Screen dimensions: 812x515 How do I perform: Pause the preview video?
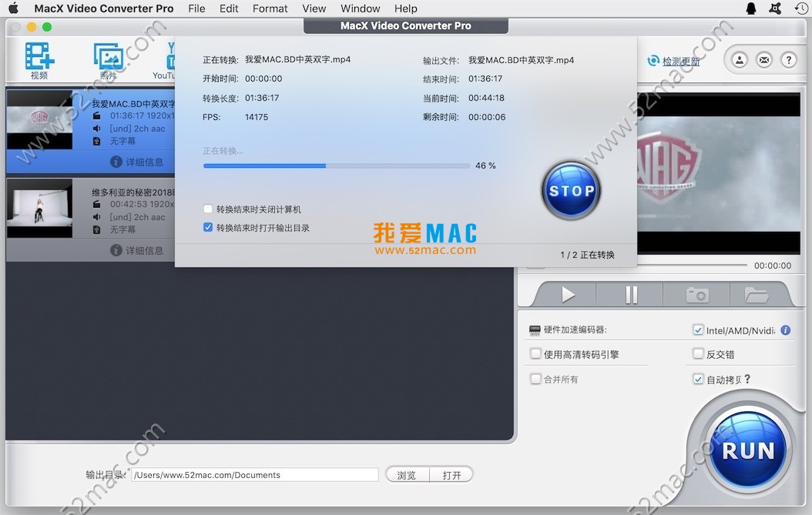coord(631,295)
